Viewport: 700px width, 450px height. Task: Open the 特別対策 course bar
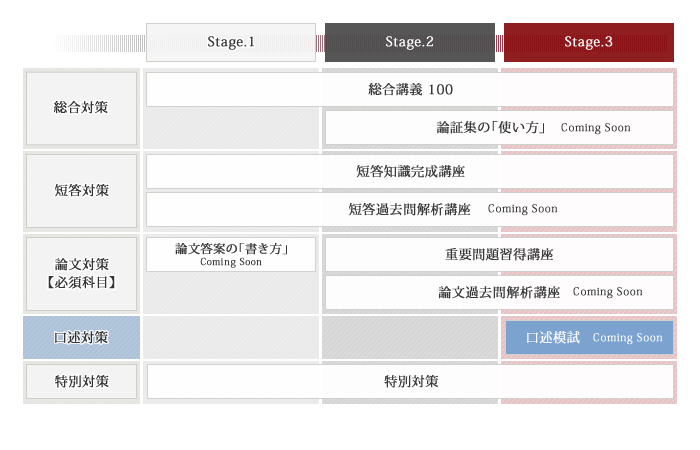[x=410, y=381]
